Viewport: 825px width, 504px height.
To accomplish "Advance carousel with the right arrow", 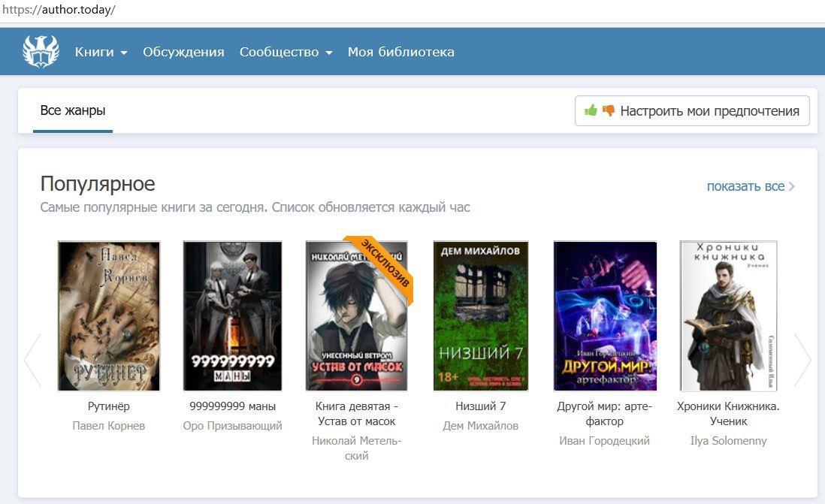I will (802, 360).
